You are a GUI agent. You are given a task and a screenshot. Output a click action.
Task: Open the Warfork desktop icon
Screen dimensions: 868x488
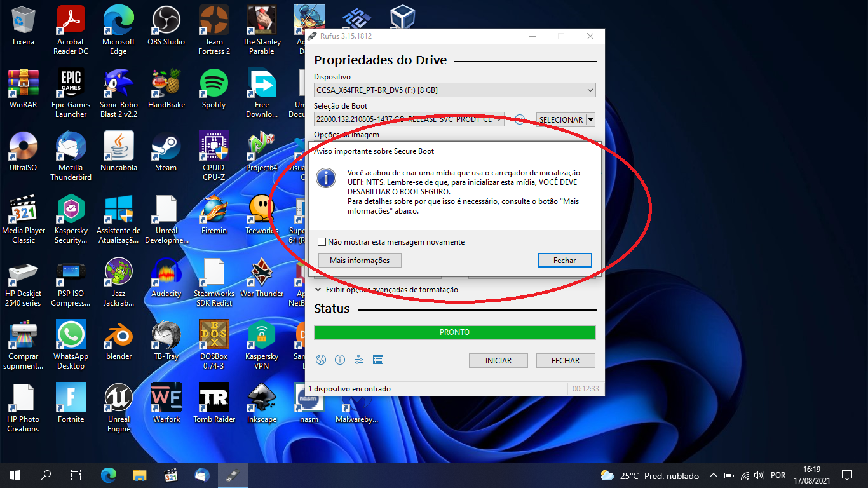pos(166,404)
